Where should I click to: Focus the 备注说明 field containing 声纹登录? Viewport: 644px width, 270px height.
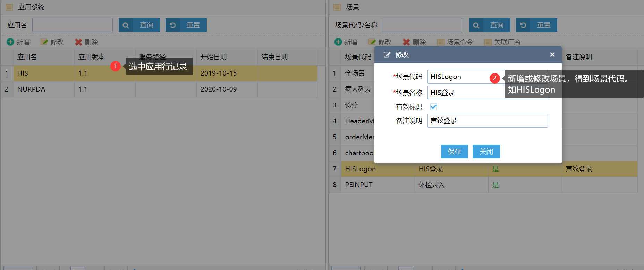488,121
